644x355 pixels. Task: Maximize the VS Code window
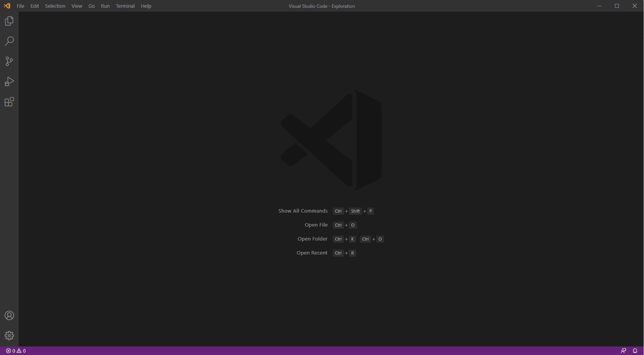tap(617, 6)
